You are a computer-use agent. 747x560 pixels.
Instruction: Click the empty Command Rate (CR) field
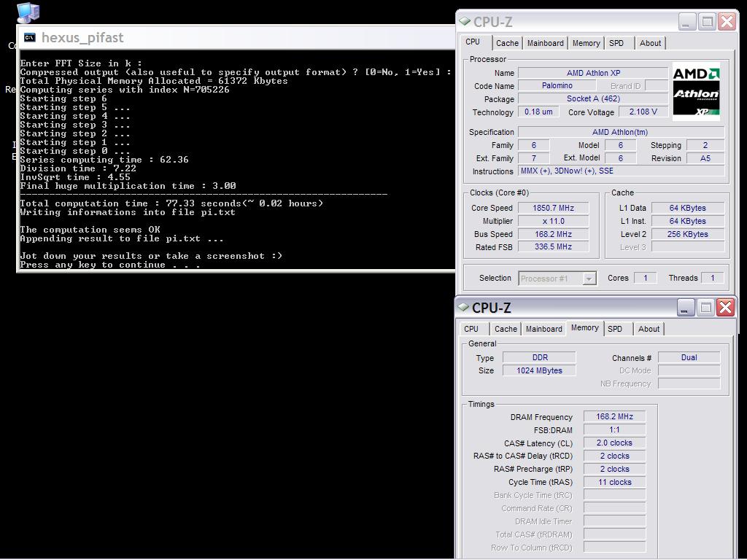coord(614,508)
